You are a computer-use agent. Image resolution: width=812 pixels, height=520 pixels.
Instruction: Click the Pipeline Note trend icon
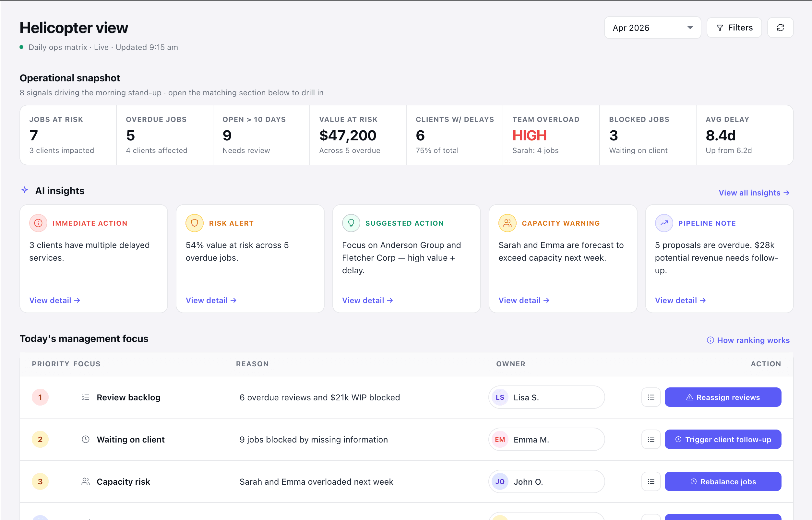point(664,223)
